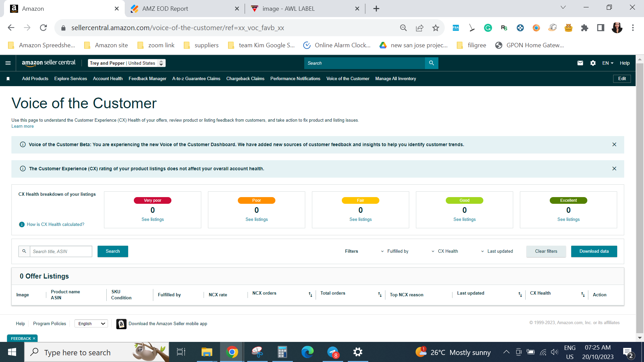Expand the Fulfilled by filter
Viewport: 644px width, 362px height.
[x=394, y=251]
